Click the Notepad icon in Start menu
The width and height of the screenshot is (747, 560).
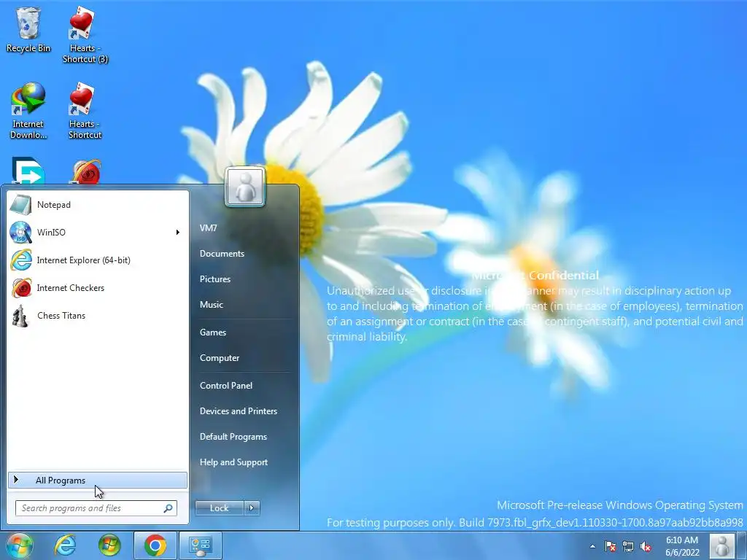[20, 205]
